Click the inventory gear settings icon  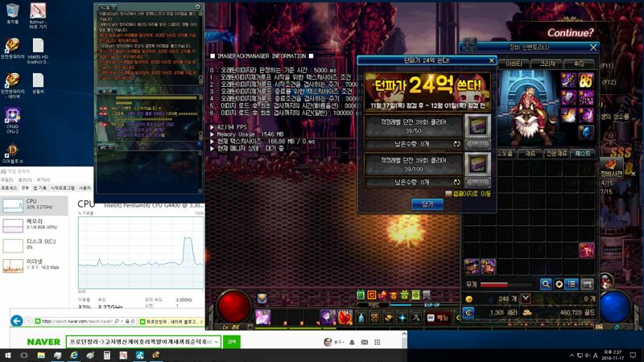point(559,284)
